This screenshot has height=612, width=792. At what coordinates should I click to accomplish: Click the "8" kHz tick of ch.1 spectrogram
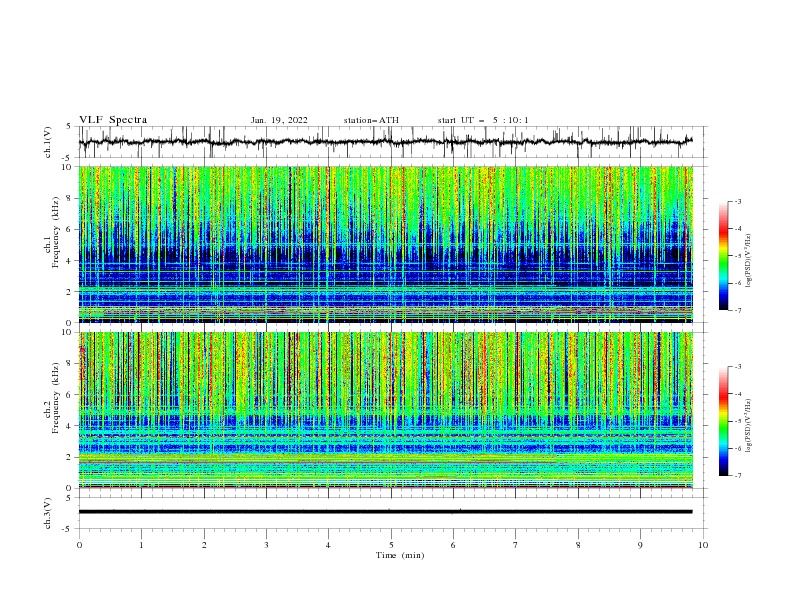(70, 198)
